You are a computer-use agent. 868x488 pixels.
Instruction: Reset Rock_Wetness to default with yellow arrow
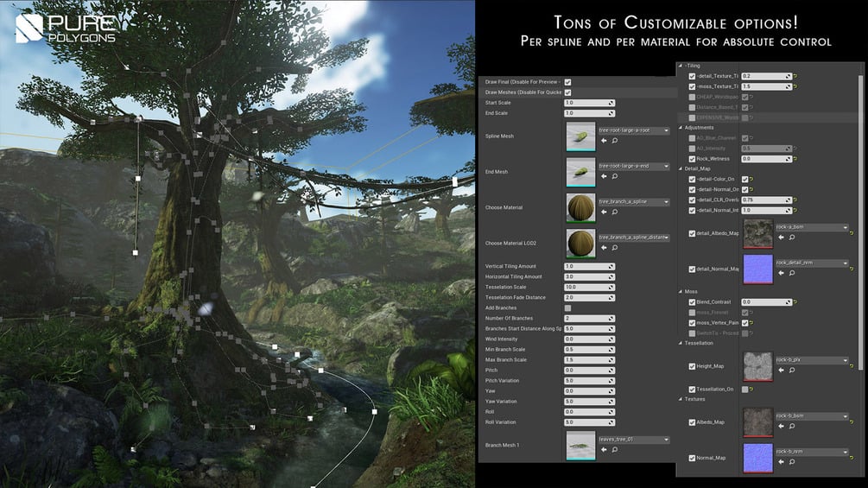[795, 159]
